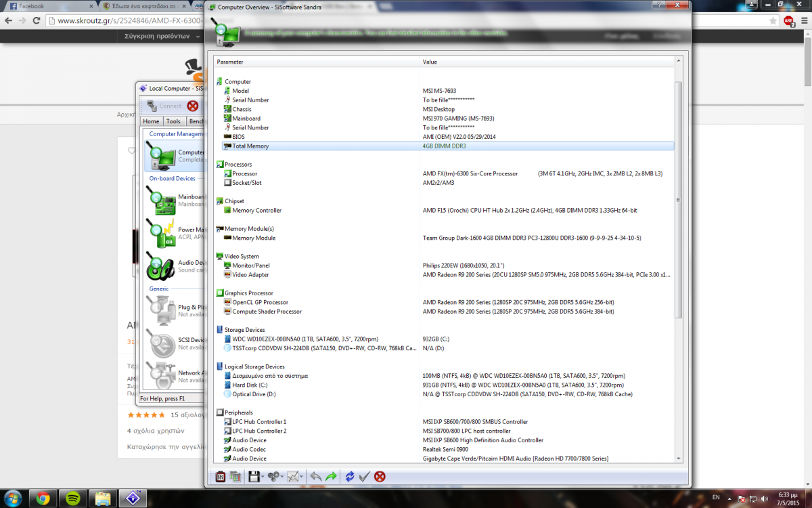Click the green forward arrow in Sandra toolbar

point(331,477)
